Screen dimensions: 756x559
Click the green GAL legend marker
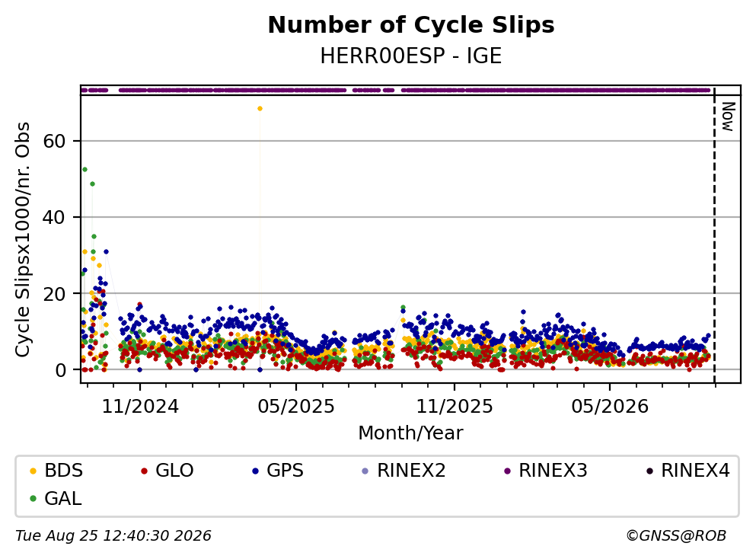pyautogui.click(x=33, y=499)
